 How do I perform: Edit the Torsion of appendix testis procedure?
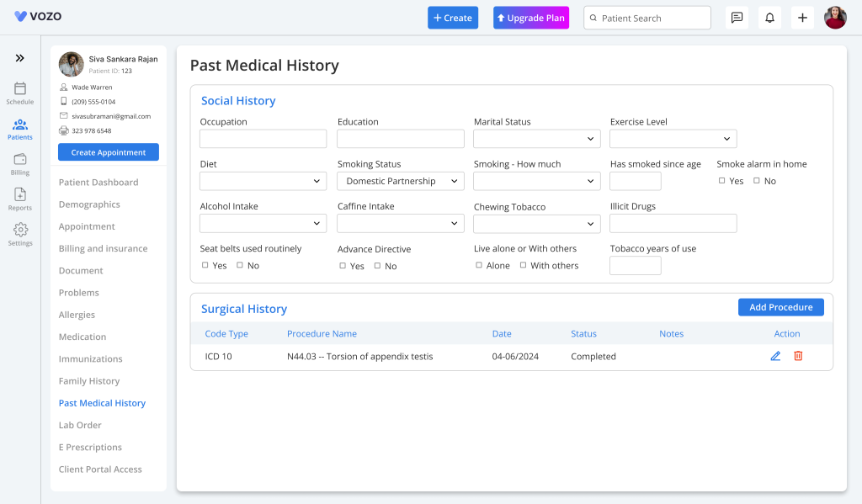tap(775, 356)
